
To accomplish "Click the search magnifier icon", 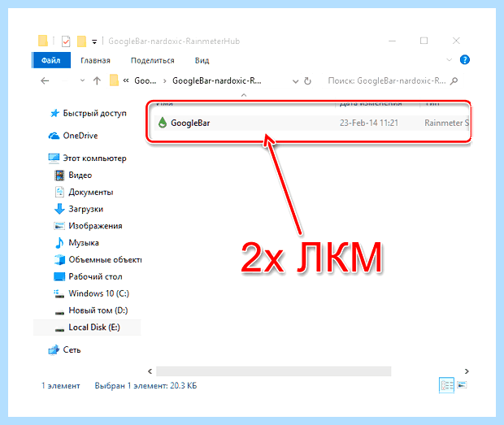I will tap(454, 81).
